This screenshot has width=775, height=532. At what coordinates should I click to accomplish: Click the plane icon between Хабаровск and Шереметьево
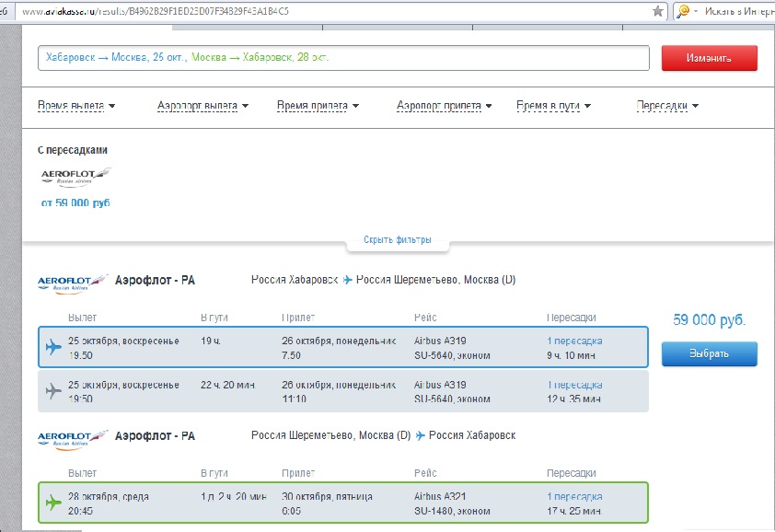348,280
